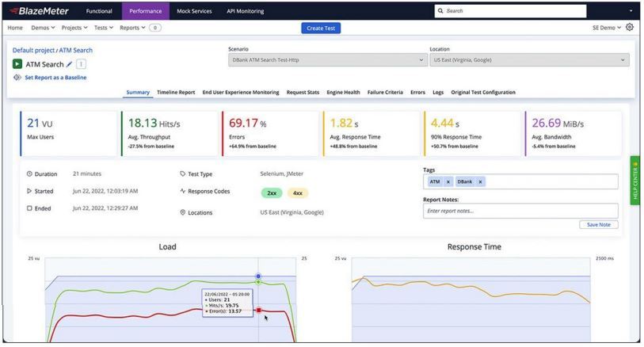
Task: Click the Save Note button
Action: coord(598,225)
